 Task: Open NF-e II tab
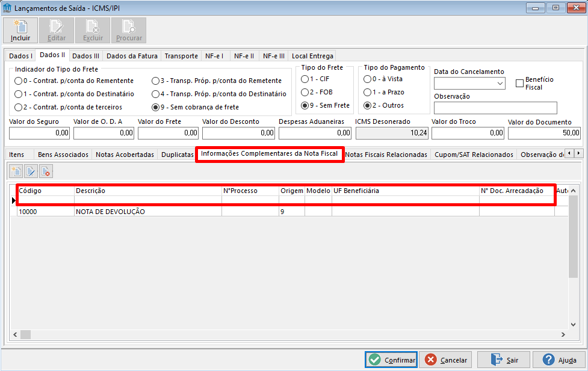tap(244, 56)
